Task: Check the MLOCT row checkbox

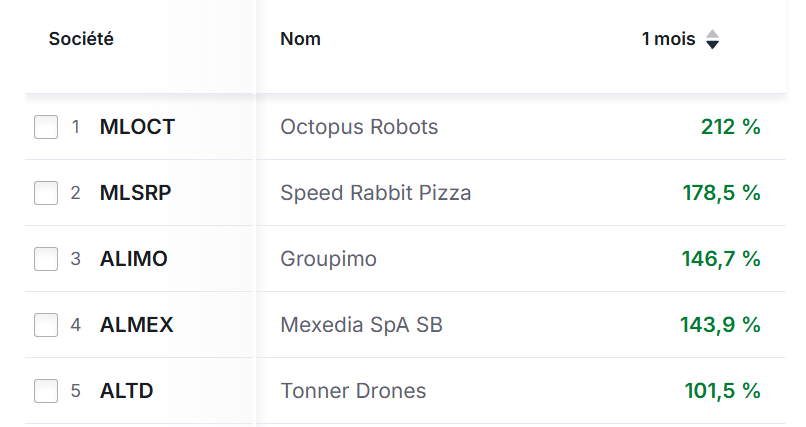Action: (x=46, y=127)
